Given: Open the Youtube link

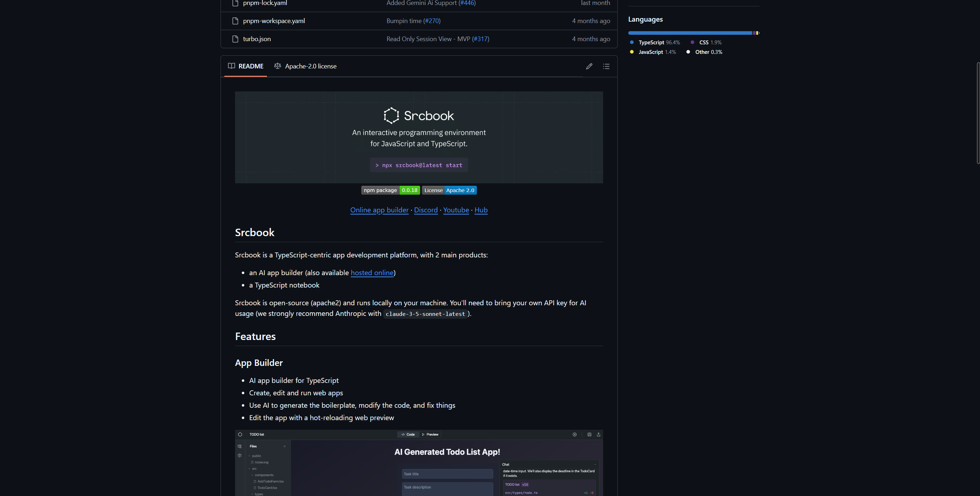Looking at the screenshot, I should (x=456, y=210).
